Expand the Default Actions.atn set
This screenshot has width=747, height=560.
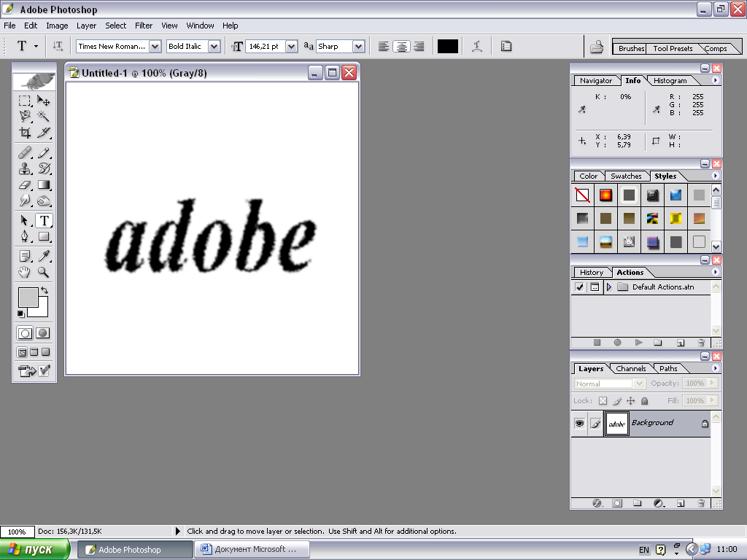[x=609, y=287]
